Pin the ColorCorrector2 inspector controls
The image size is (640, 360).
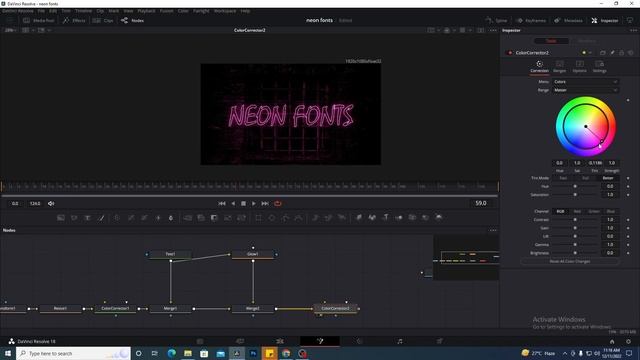[612, 53]
